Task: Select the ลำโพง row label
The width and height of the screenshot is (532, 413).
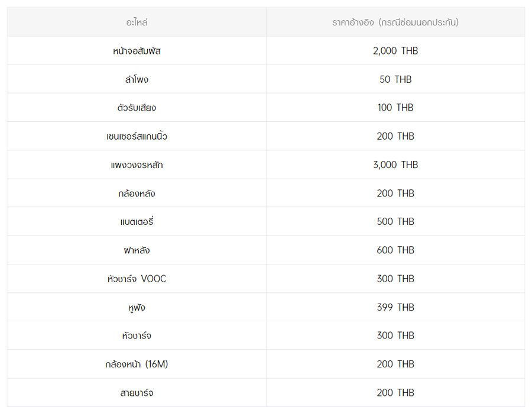Action: (137, 79)
